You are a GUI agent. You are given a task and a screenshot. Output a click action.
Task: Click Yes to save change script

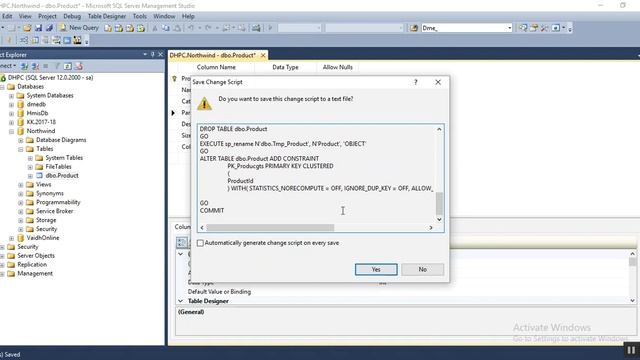tap(376, 269)
